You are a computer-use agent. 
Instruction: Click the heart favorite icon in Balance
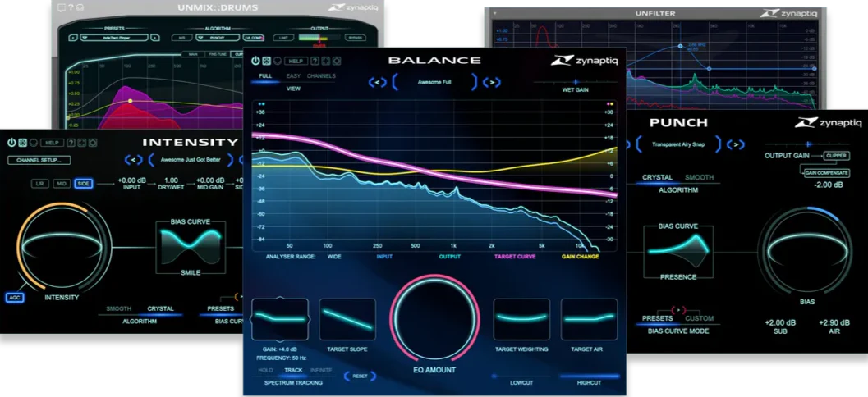pos(278,61)
